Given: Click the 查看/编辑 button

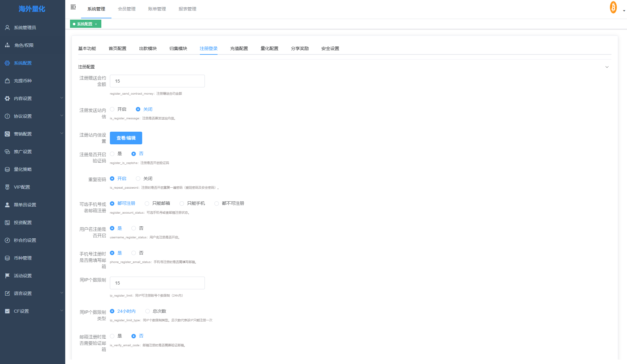Looking at the screenshot, I should click(126, 138).
